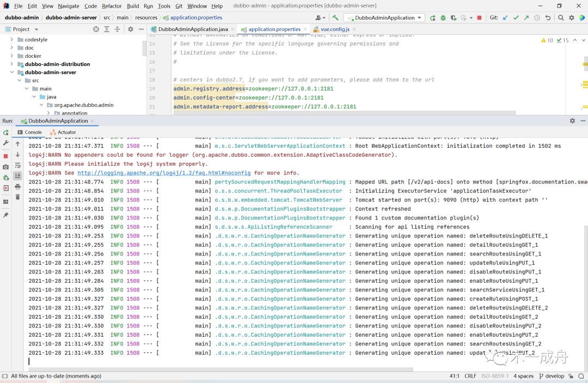Open the Git menu
The width and height of the screenshot is (588, 383).
[x=179, y=6]
